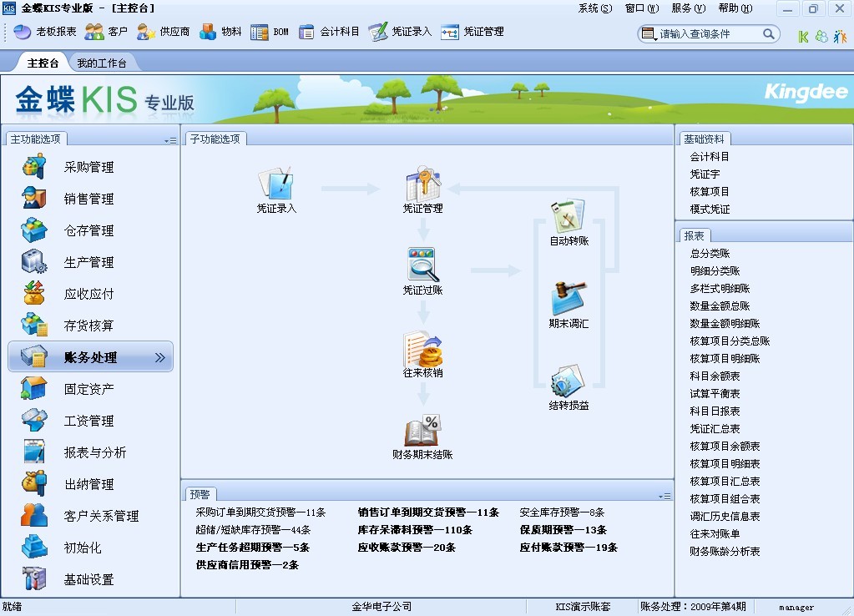Screen dimensions: 854x616
Task: Open the 凭证汇总表 report
Action: (x=715, y=429)
